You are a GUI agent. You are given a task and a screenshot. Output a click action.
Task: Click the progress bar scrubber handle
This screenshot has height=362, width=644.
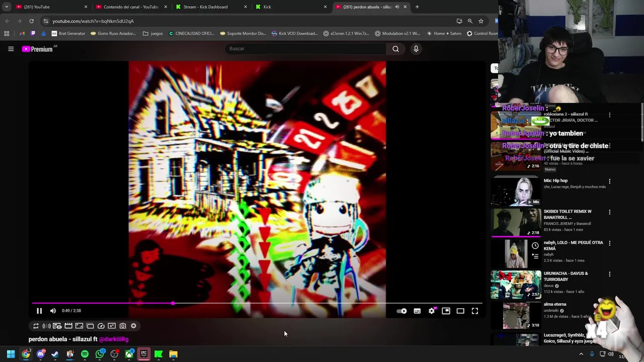tap(173, 303)
